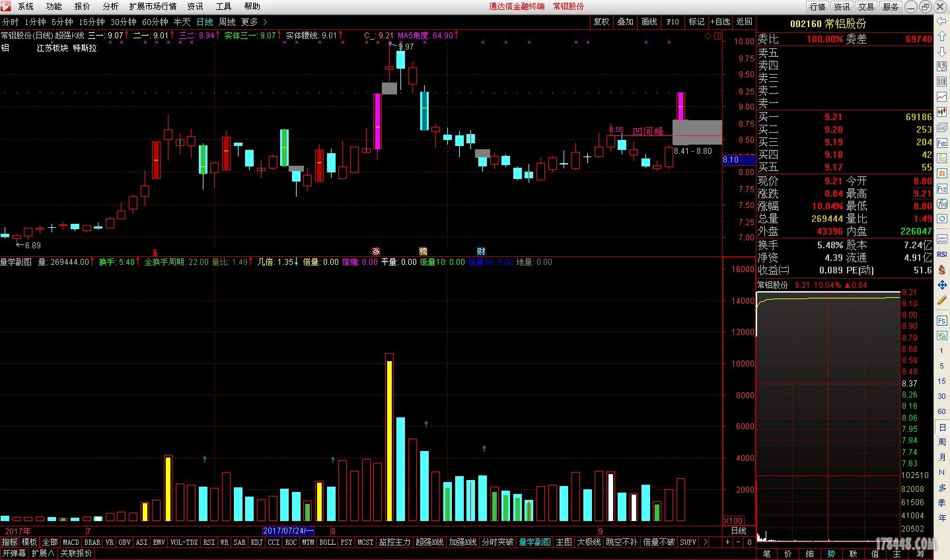Click the +自选 add to watchlist button
The height and width of the screenshot is (560, 950).
720,22
